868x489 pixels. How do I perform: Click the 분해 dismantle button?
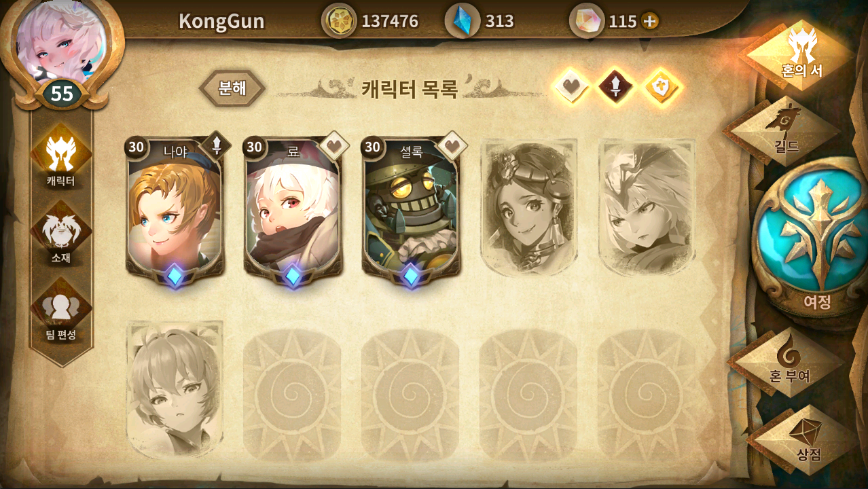click(x=232, y=88)
